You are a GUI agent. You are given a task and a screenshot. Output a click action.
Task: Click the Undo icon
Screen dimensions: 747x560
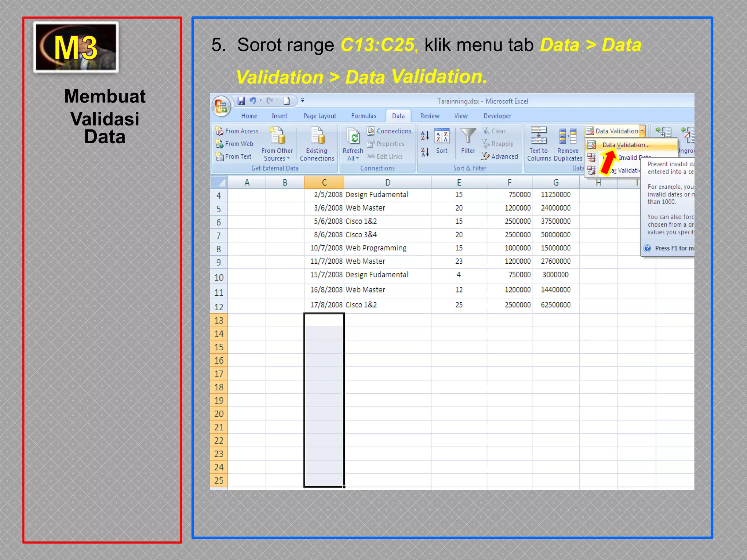click(252, 101)
